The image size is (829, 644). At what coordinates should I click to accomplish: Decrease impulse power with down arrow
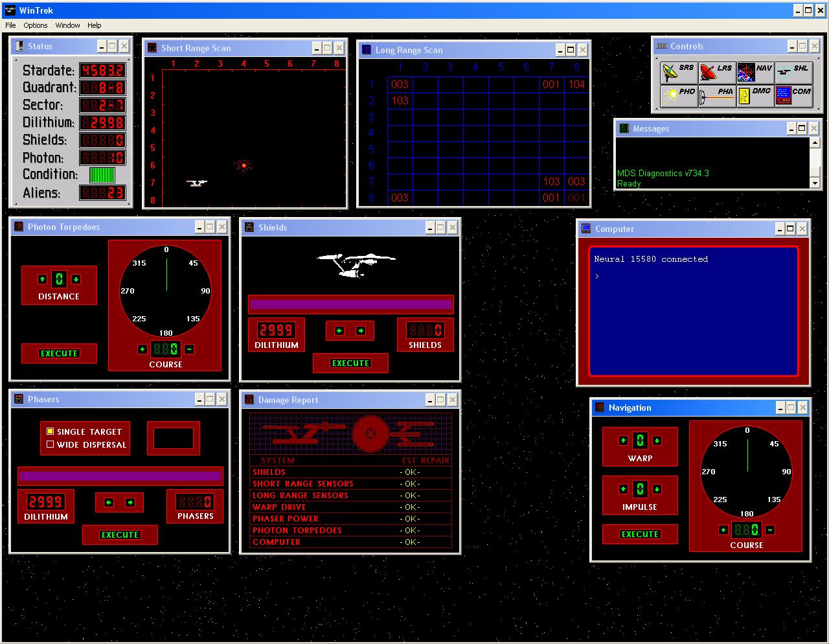click(657, 489)
